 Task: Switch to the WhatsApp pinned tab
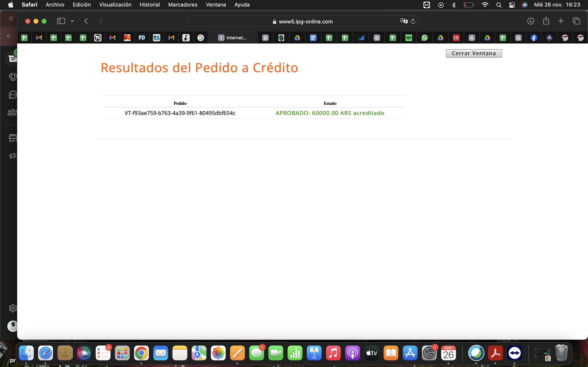424,38
